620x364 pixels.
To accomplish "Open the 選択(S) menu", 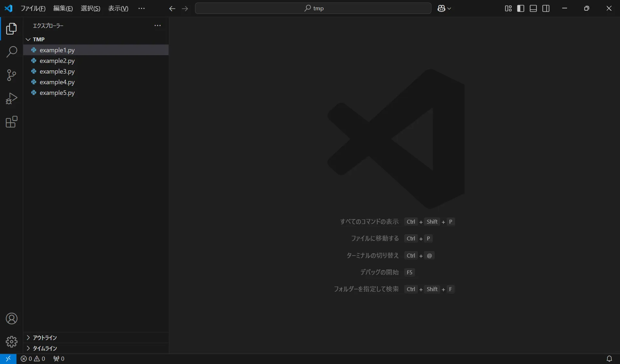I will 90,8.
